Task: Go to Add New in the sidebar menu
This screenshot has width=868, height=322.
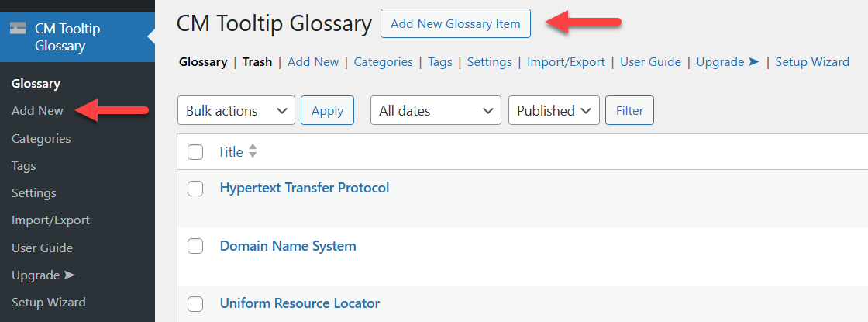Action: tap(38, 111)
